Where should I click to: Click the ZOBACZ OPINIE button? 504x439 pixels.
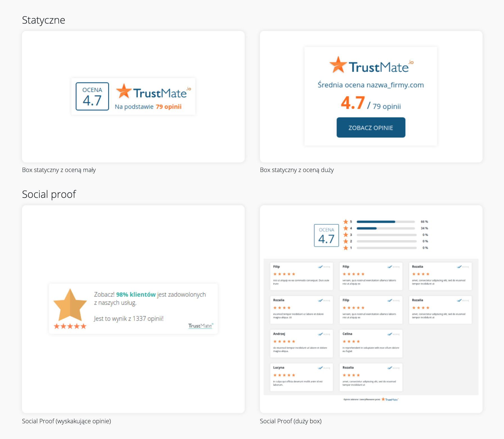point(371,128)
